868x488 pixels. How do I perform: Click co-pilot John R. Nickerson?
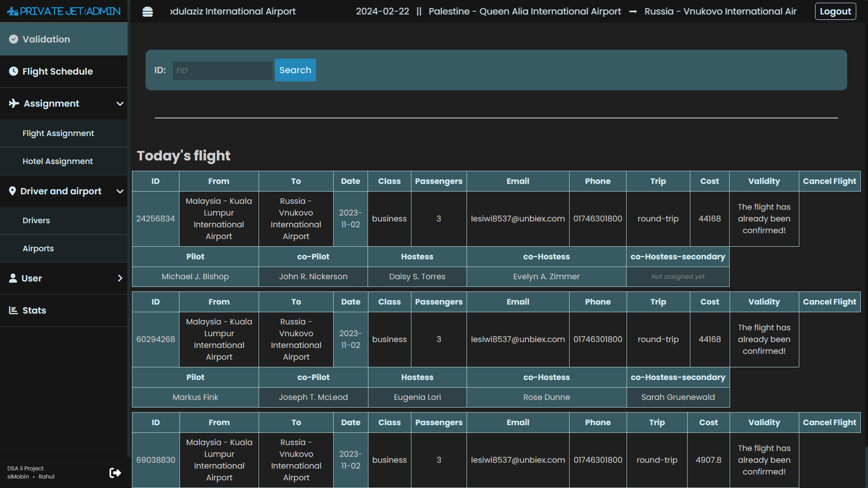point(313,277)
